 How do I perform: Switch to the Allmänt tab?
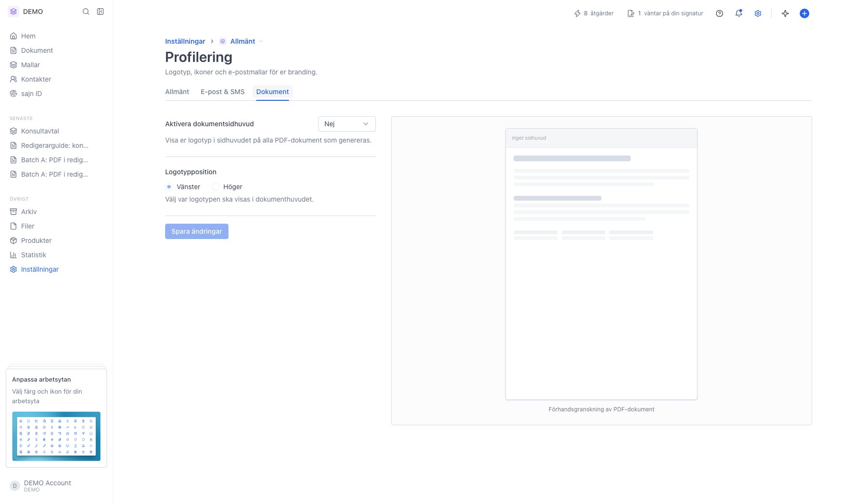click(177, 92)
